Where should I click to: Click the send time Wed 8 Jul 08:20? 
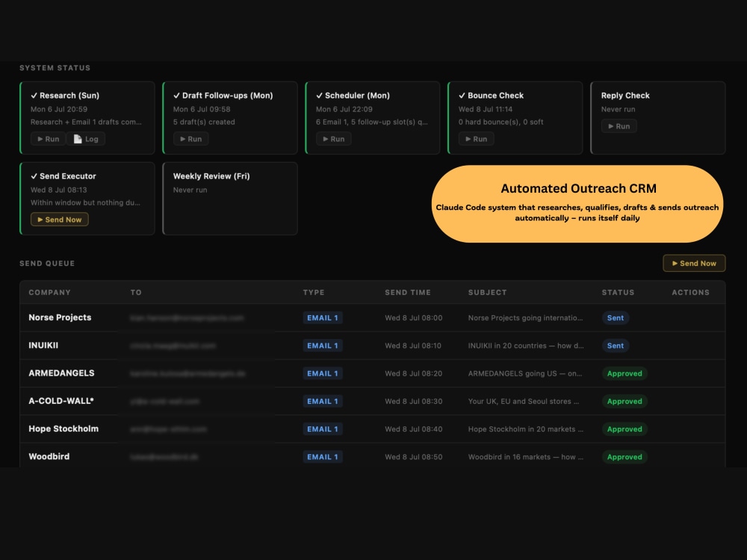coord(414,373)
